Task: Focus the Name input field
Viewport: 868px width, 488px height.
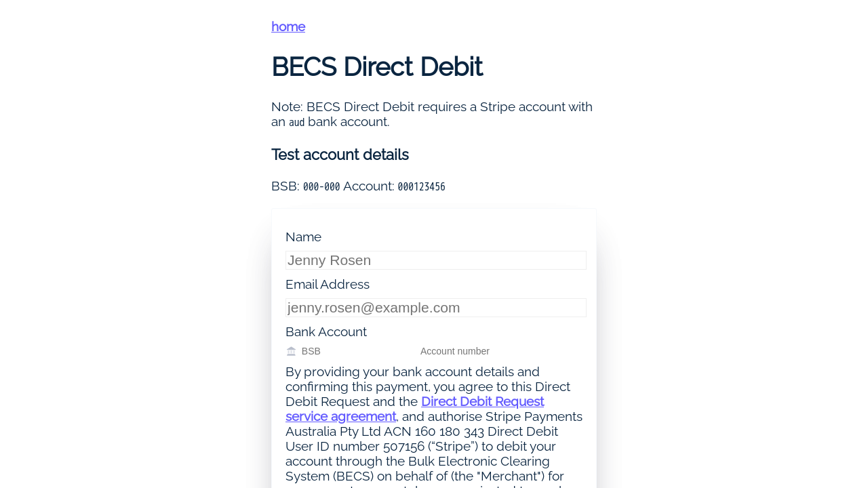Action: click(x=435, y=260)
